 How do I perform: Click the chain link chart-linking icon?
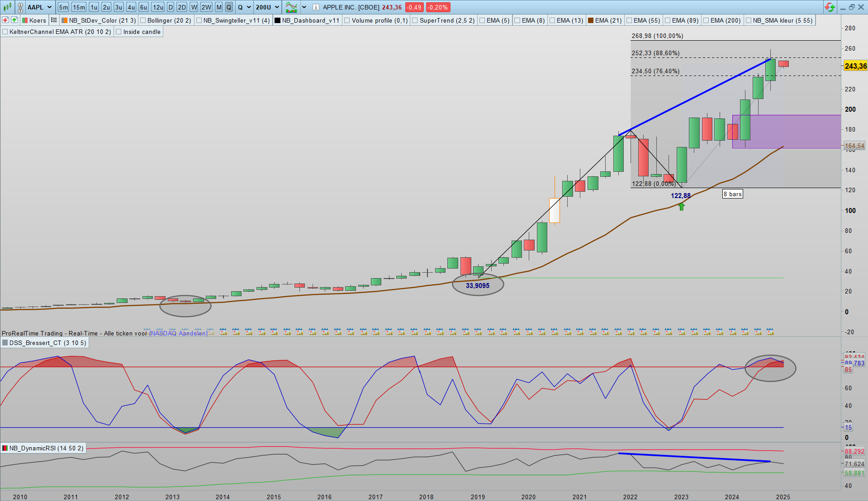tap(20, 7)
